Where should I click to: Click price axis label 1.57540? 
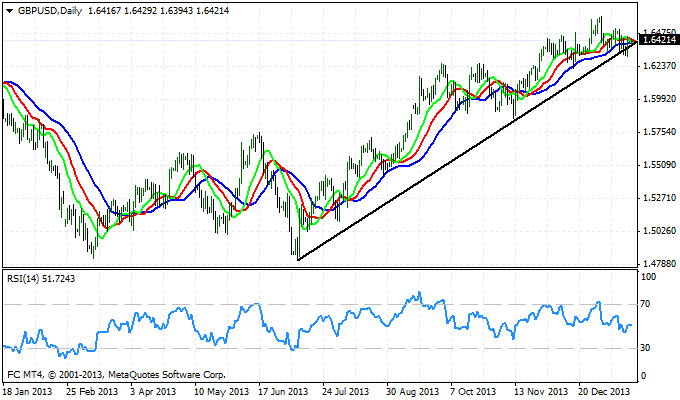pos(660,131)
